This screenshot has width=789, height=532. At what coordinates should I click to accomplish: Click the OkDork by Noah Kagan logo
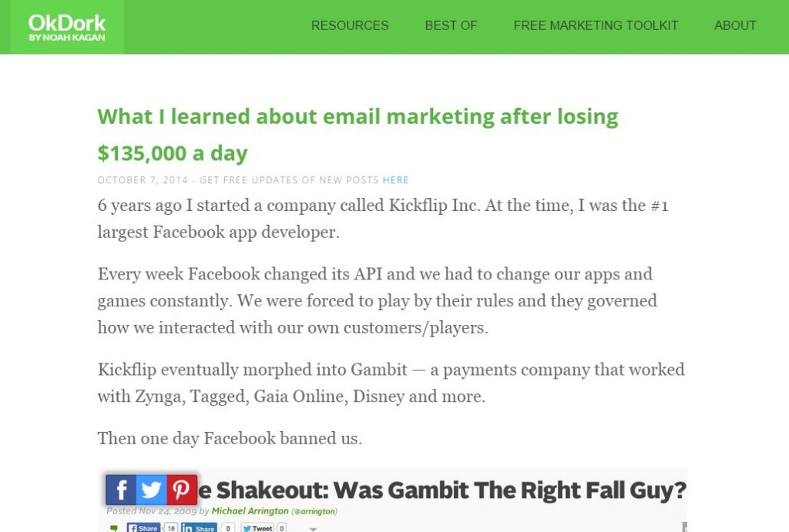[67, 27]
